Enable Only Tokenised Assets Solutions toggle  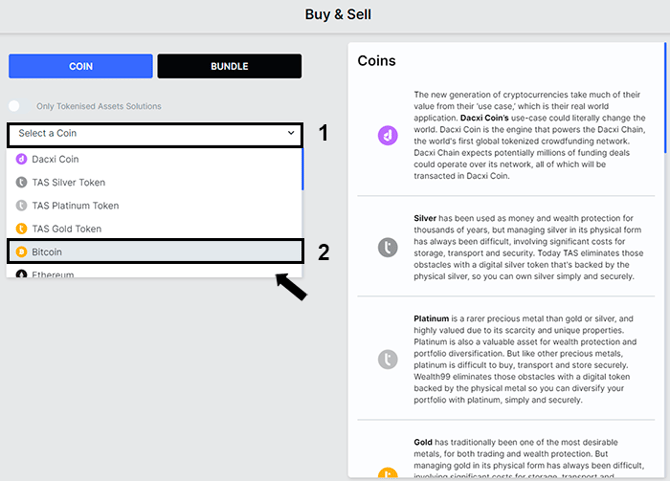pyautogui.click(x=18, y=106)
